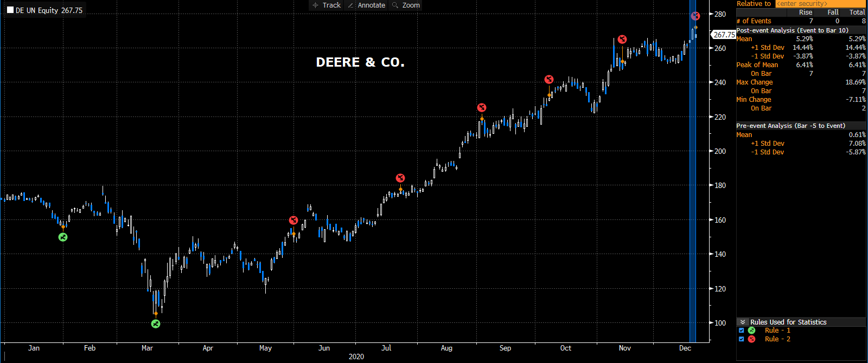Click the red Rule - 2 legend icon
Image resolution: width=868 pixels, height=363 pixels.
pyautogui.click(x=751, y=339)
